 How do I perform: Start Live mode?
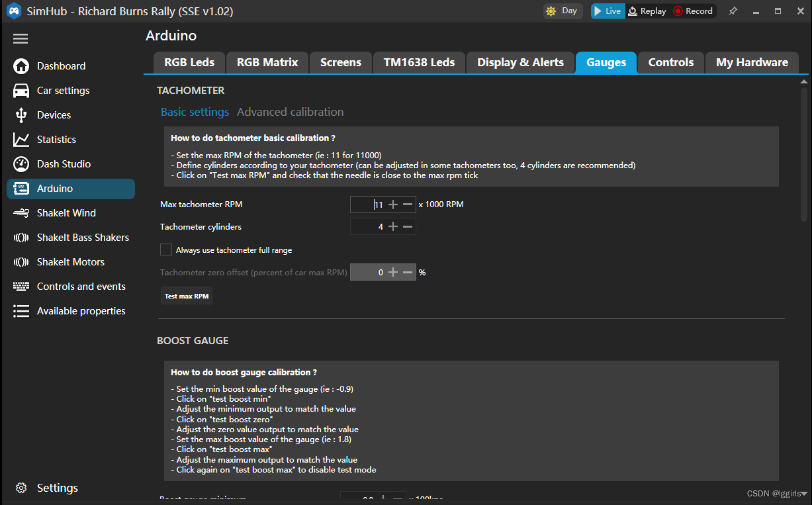point(608,11)
